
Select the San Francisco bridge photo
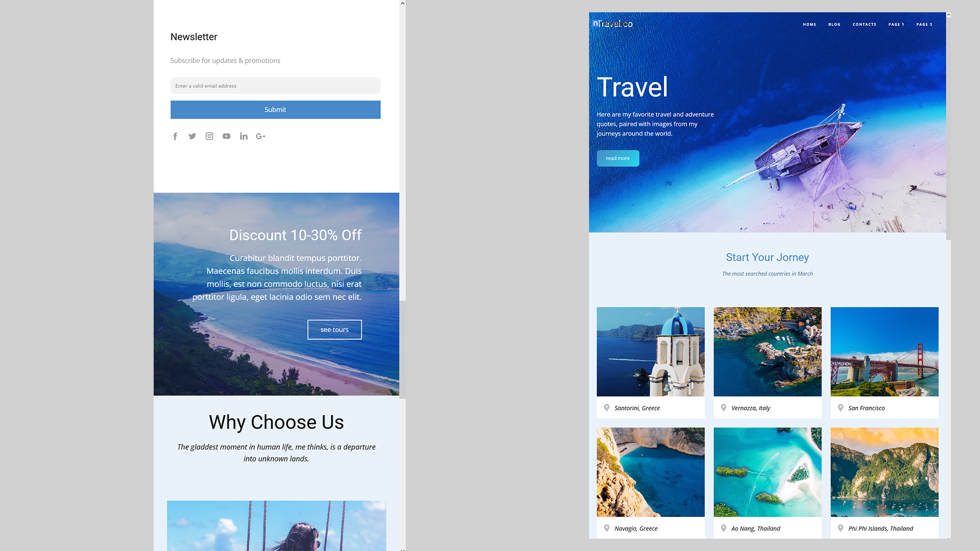884,352
